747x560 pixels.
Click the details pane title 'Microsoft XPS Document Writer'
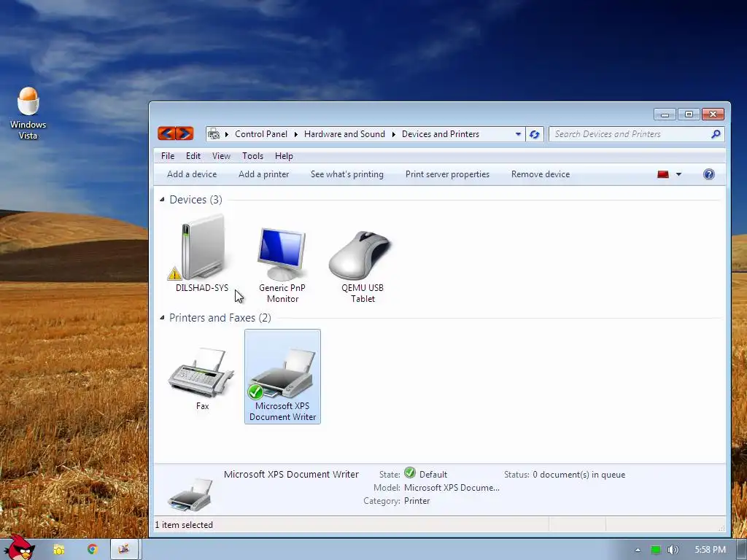[x=291, y=474]
